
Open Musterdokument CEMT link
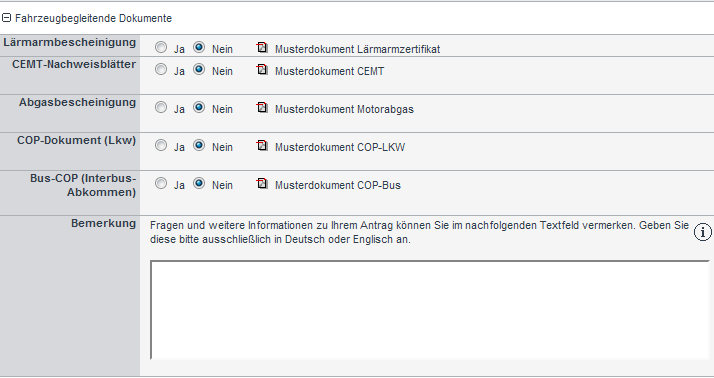[x=329, y=72]
